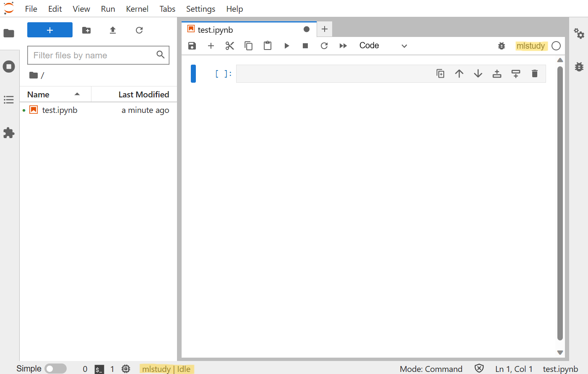This screenshot has height=374, width=588.
Task: Open a new launcher tab with plus
Action: tap(324, 29)
